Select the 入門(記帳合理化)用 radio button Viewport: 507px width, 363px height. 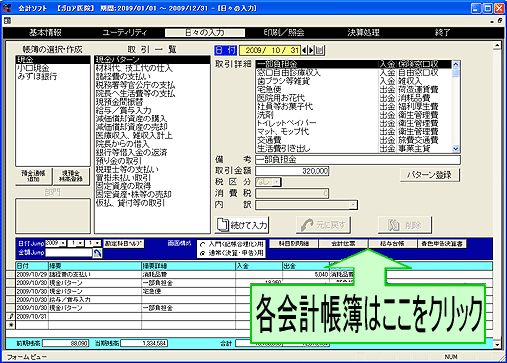tap(202, 244)
